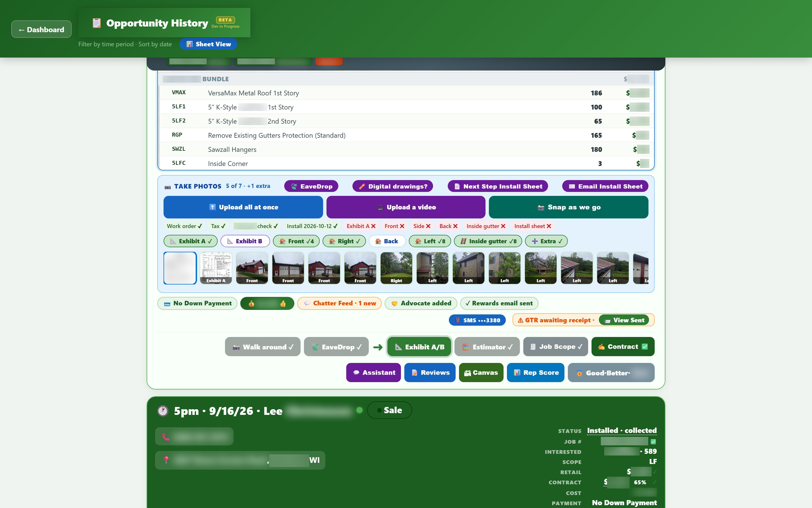The image size is (812, 508).
Task: Upload all photos at once
Action: tap(243, 207)
